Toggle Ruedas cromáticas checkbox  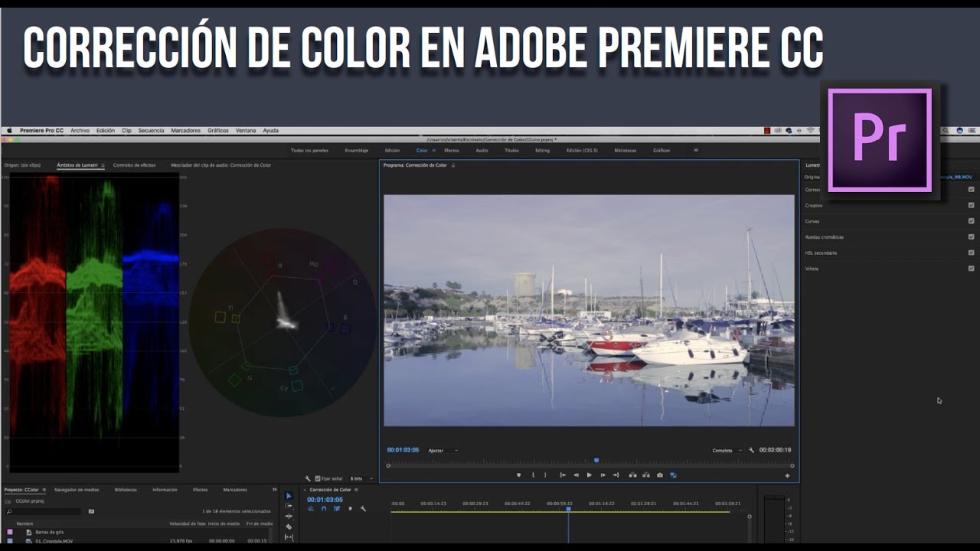tap(972, 236)
